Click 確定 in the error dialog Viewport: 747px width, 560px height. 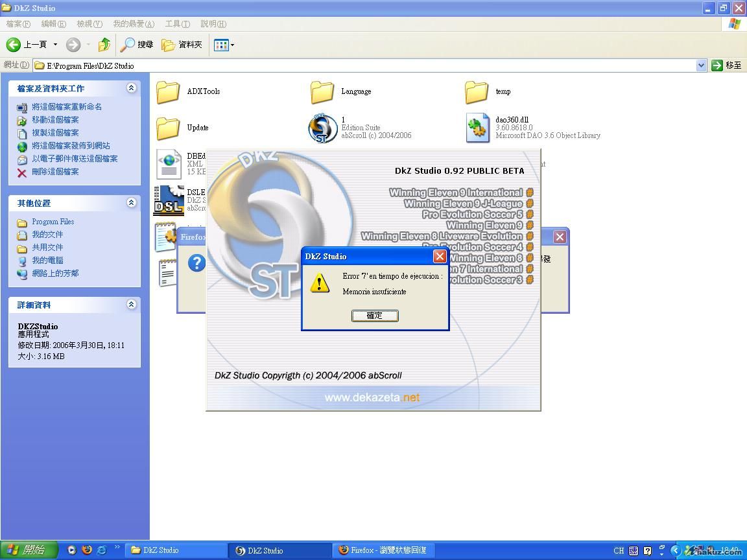(375, 316)
